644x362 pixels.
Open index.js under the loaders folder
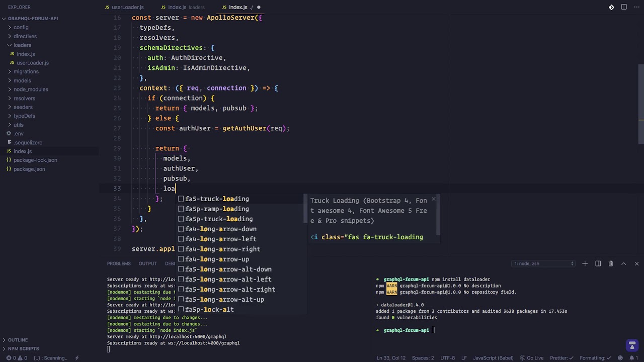pos(49,54)
